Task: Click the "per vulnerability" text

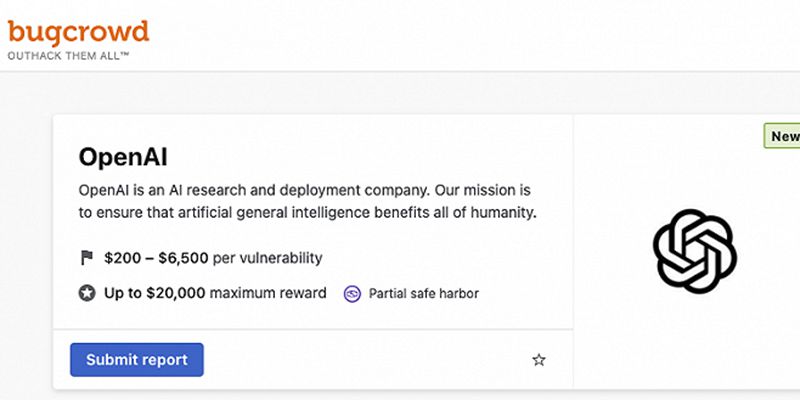Action: click(x=268, y=258)
